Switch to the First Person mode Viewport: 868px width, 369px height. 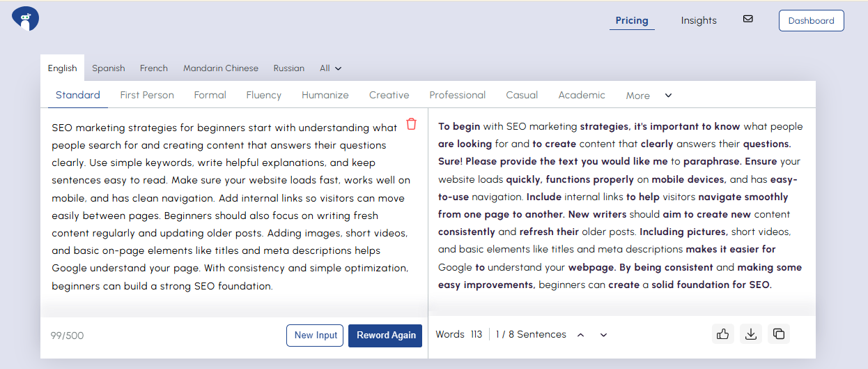click(147, 95)
